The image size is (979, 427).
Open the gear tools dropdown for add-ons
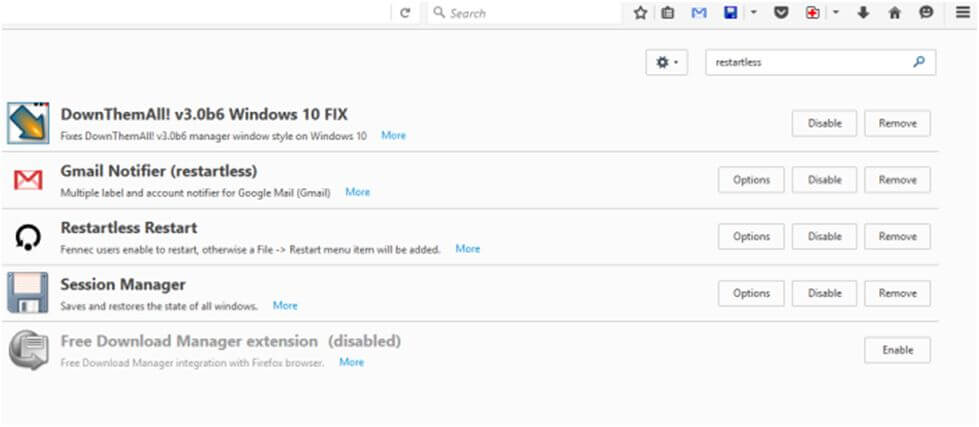666,62
